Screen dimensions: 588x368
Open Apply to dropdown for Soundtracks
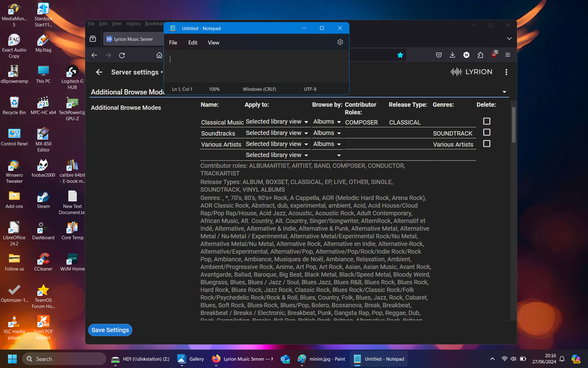(277, 133)
